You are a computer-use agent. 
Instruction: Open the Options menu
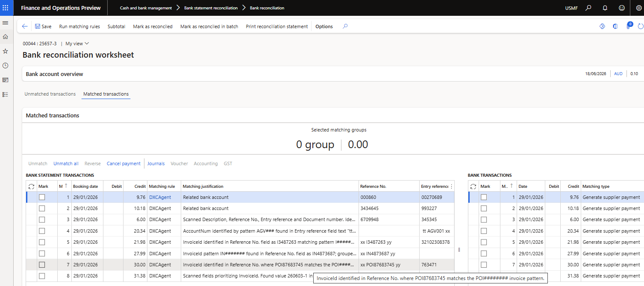pyautogui.click(x=324, y=26)
